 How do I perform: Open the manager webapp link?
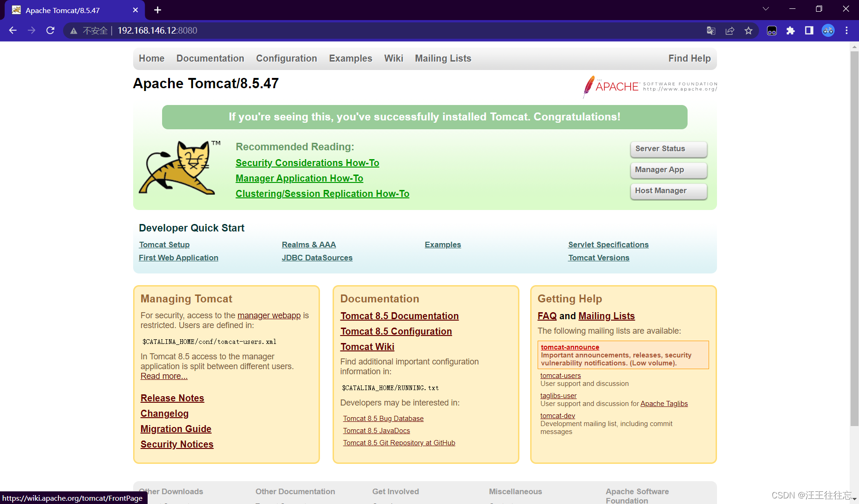coord(269,315)
